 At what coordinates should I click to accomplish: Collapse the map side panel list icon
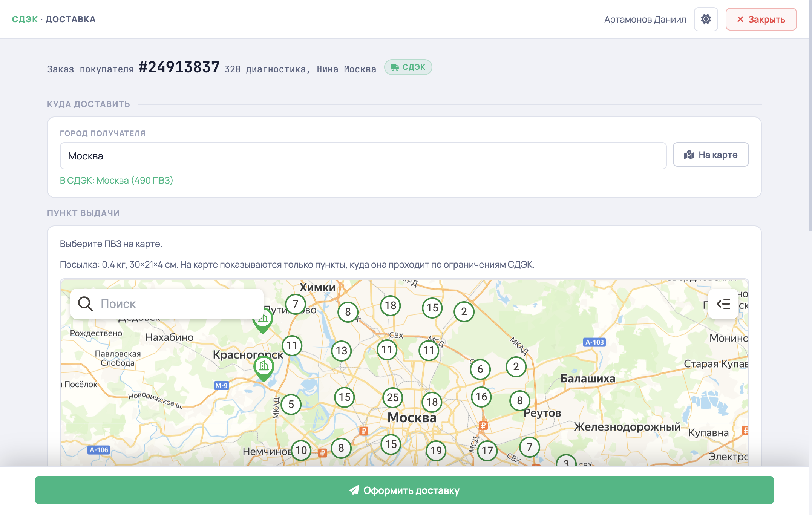(723, 304)
